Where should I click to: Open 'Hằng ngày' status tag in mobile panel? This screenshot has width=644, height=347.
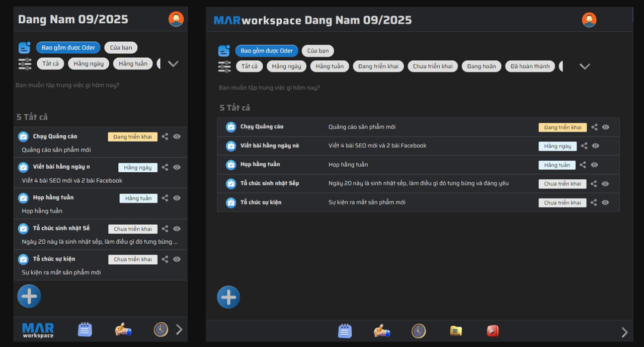pos(138,168)
